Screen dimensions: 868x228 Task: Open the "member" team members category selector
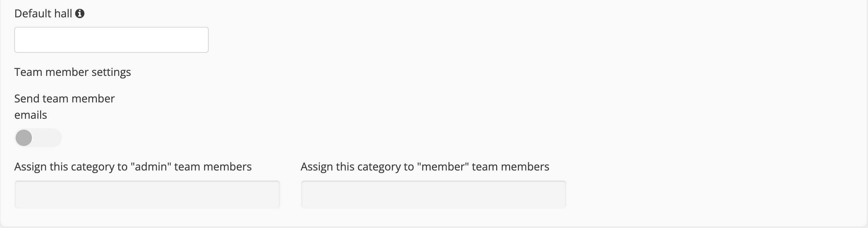pos(433,194)
